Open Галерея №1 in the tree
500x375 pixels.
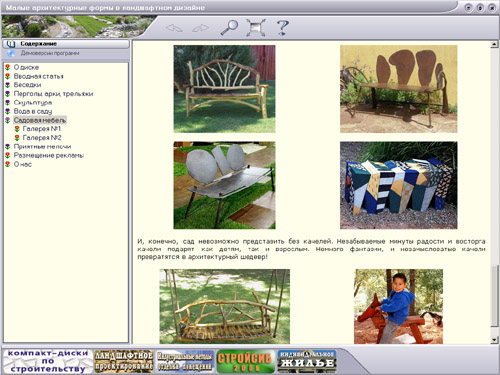tap(42, 129)
